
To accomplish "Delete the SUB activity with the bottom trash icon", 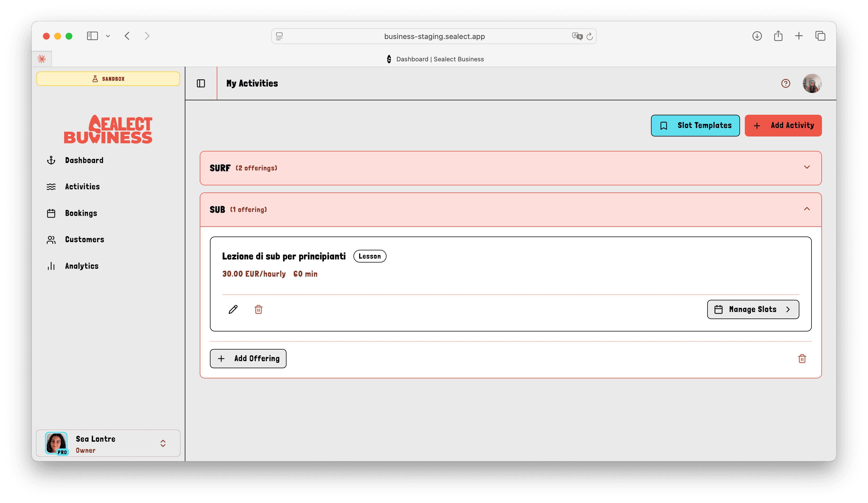I will (802, 358).
